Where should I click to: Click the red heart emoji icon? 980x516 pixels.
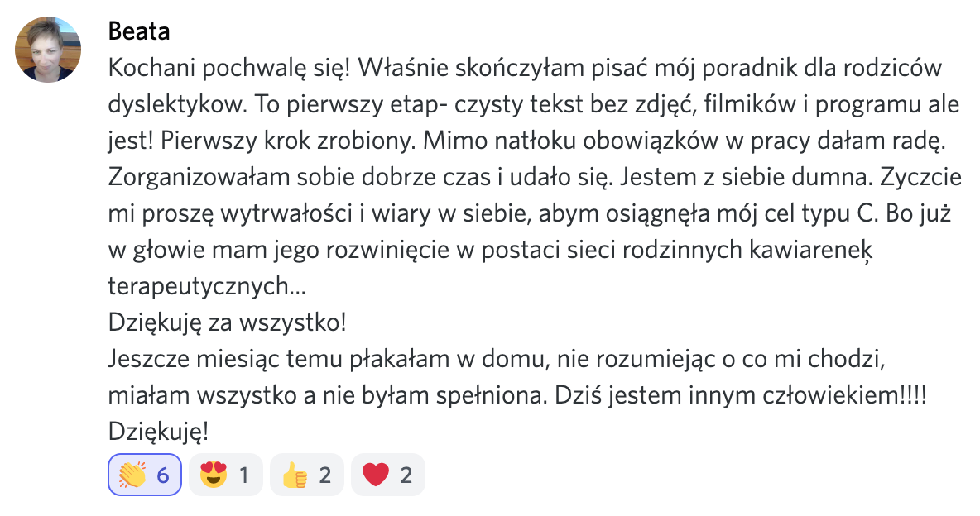pos(376,475)
